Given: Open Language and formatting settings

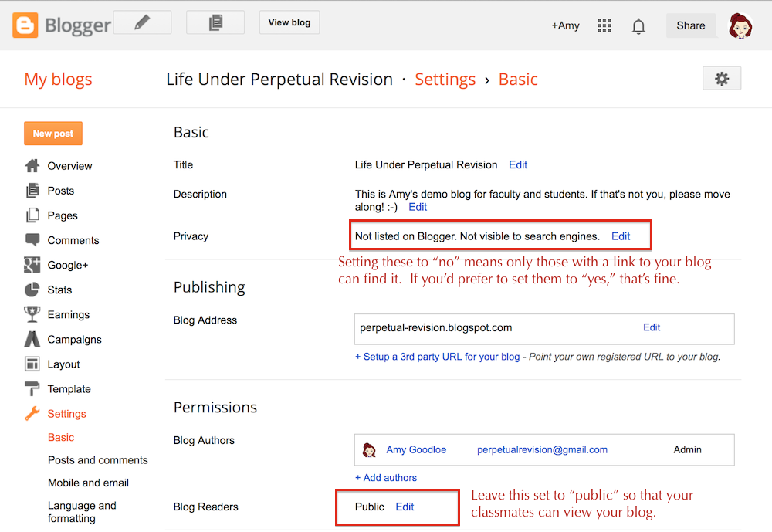Looking at the screenshot, I should pyautogui.click(x=82, y=512).
